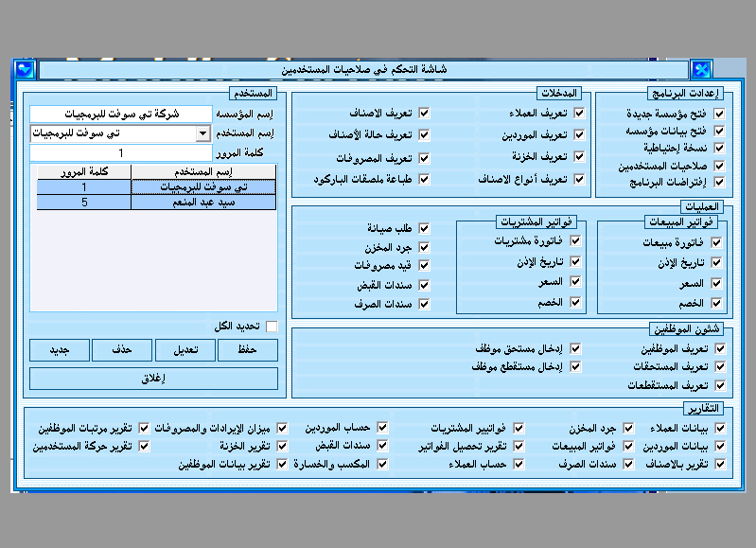Toggle تعريف العملاء checkbox
Viewport: 756px width, 548px height.
pos(579,113)
